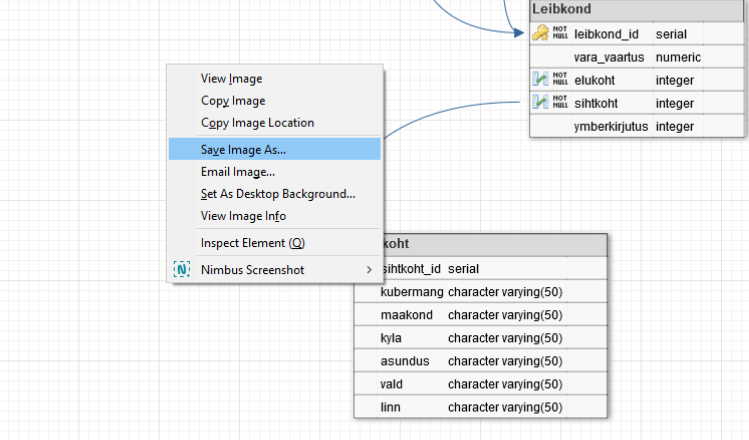The image size is (749, 440).
Task: Select the sihtkoht column in Leibkond
Action: tap(596, 103)
